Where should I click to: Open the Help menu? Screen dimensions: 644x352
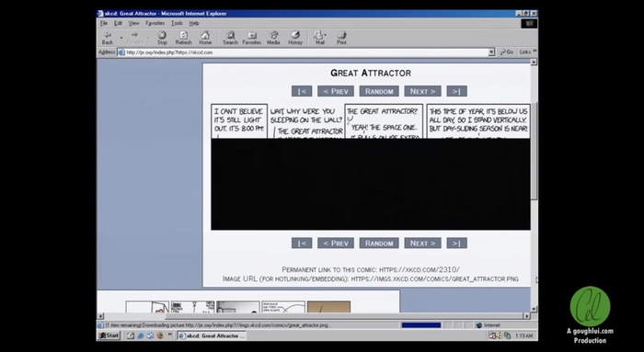point(194,23)
